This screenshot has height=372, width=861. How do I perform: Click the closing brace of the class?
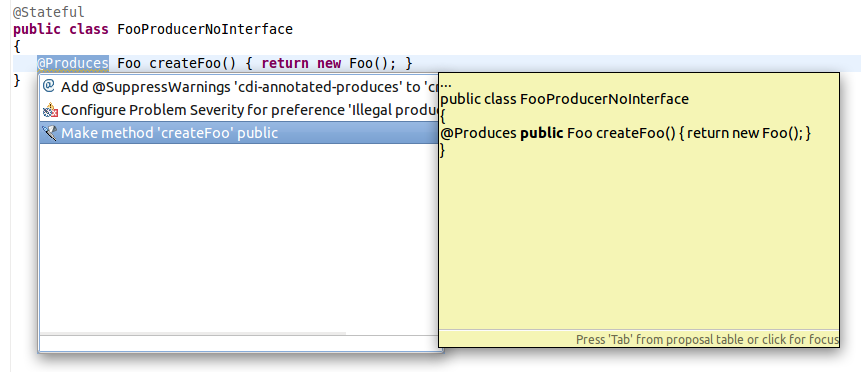click(x=16, y=80)
